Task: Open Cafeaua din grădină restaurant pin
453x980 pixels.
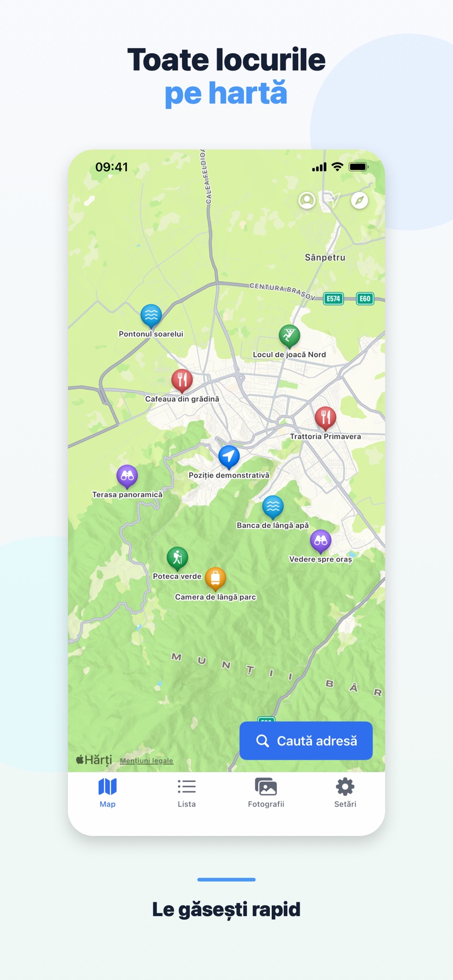Action: click(x=182, y=380)
